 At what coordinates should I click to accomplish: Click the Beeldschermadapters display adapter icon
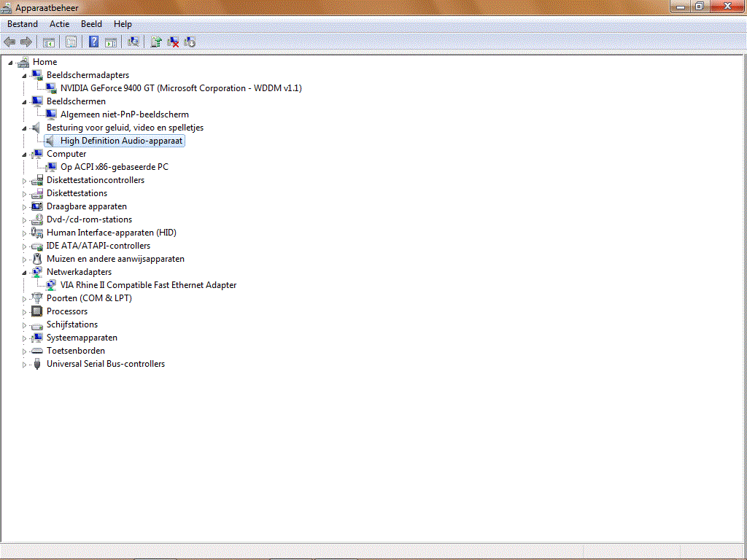pos(37,75)
